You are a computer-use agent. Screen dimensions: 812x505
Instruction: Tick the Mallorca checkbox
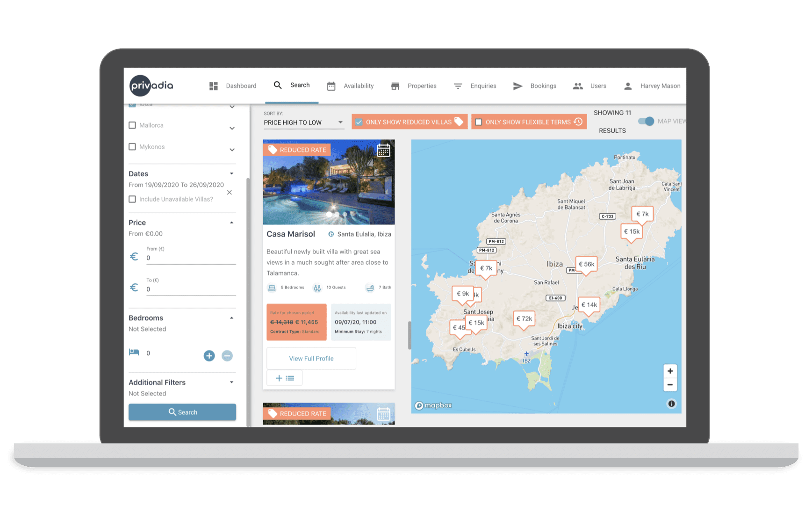132,125
